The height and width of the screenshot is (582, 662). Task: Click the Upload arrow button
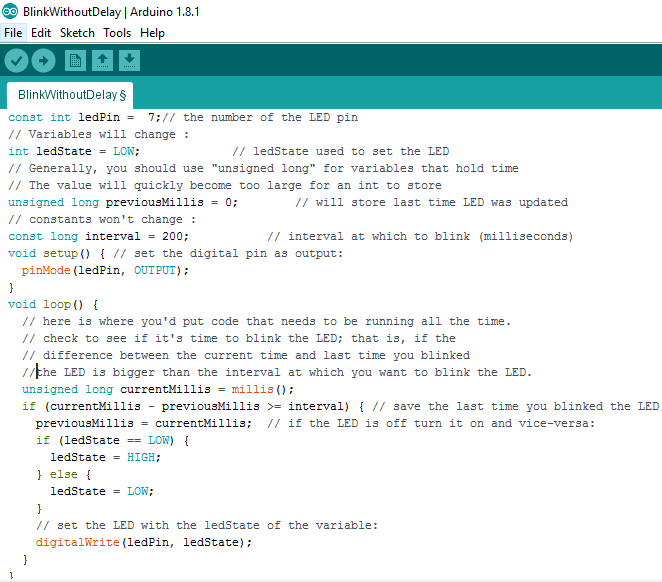(x=43, y=61)
